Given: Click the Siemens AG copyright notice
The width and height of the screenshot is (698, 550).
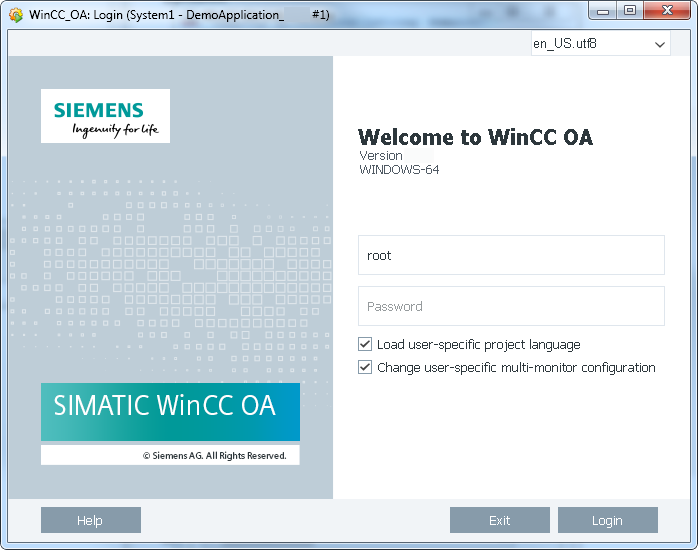Looking at the screenshot, I should click(214, 455).
